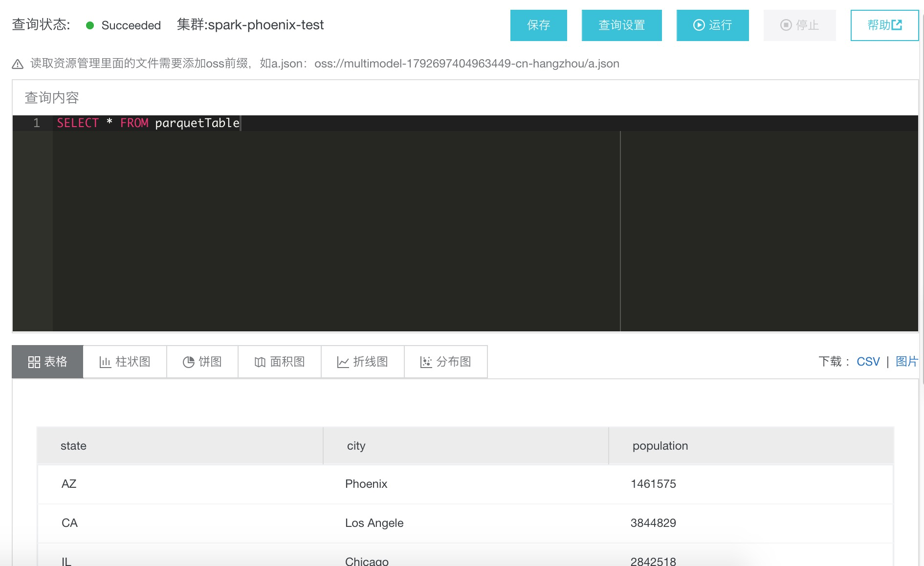Select the 折线图 line chart view
924x566 pixels.
362,362
